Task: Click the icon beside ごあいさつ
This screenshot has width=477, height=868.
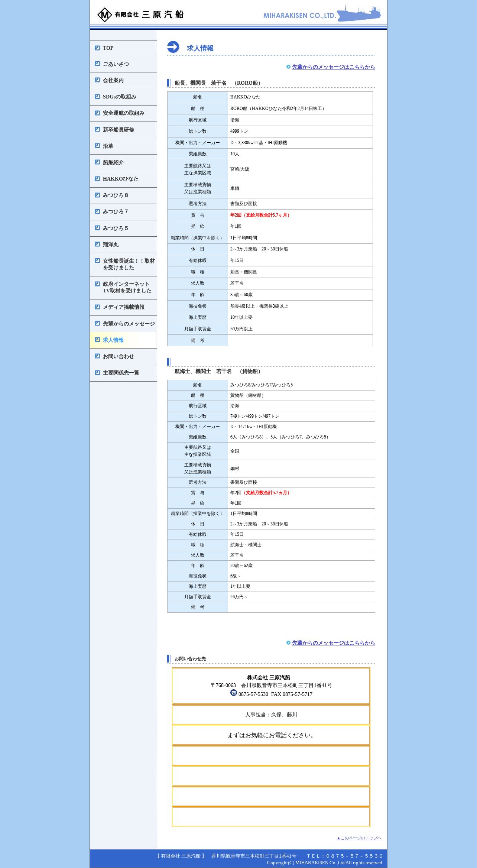Action: coord(97,64)
